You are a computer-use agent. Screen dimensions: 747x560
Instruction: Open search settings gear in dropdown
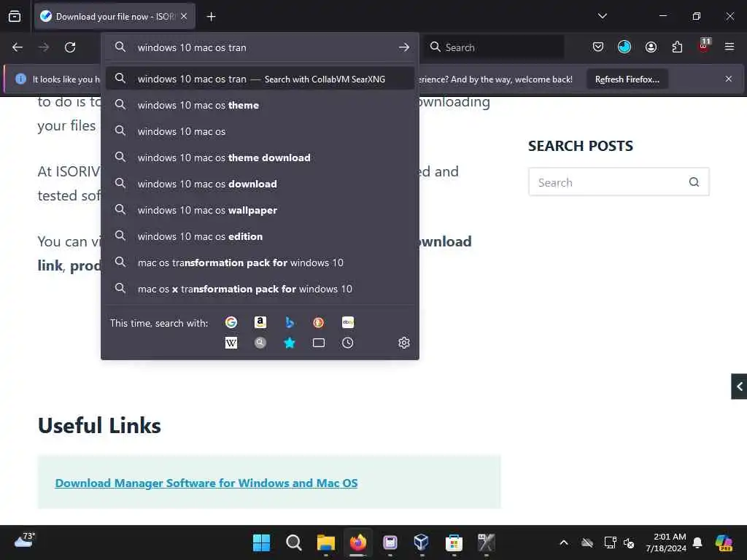coord(404,343)
